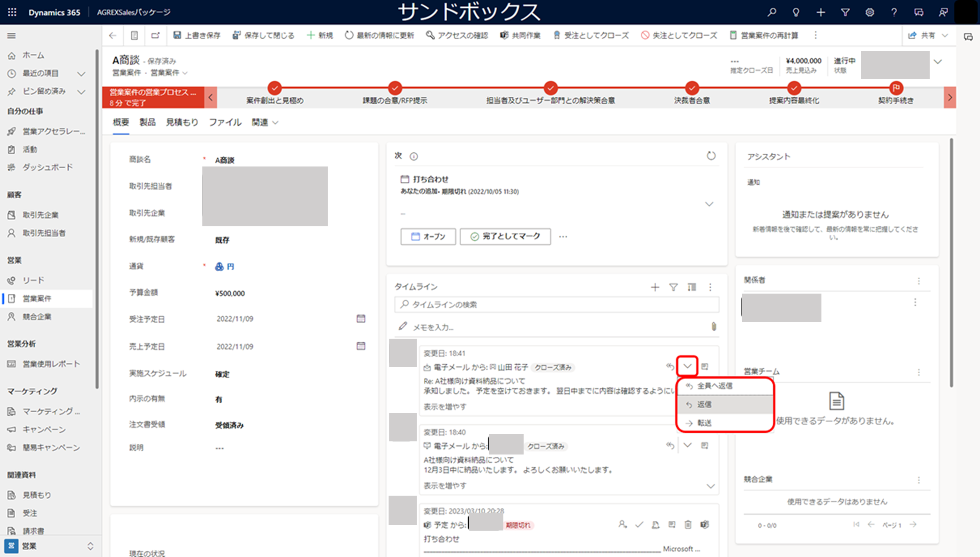Open the Dynamics 365 app launcher grid icon
Image resolution: width=980 pixels, height=557 pixels.
pyautogui.click(x=12, y=12)
